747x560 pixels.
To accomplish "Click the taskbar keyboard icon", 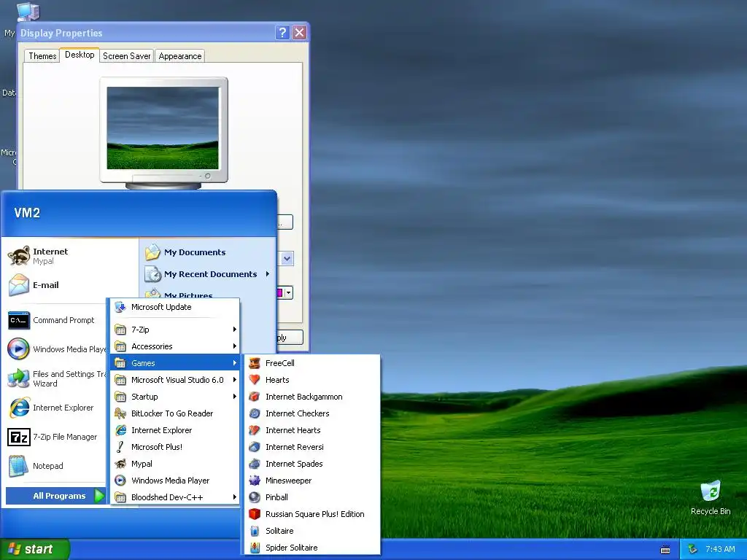I will pos(665,550).
